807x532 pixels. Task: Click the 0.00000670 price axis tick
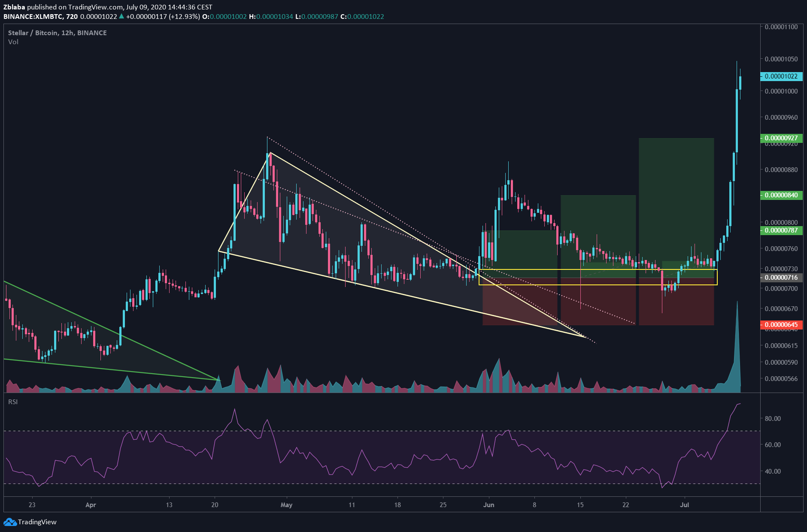(x=781, y=308)
